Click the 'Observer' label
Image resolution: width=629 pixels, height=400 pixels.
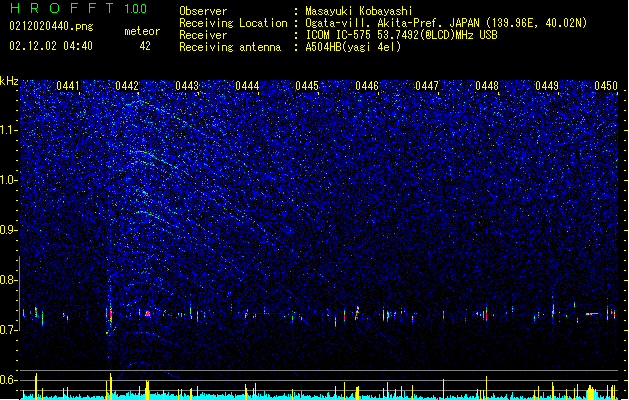pyautogui.click(x=203, y=11)
